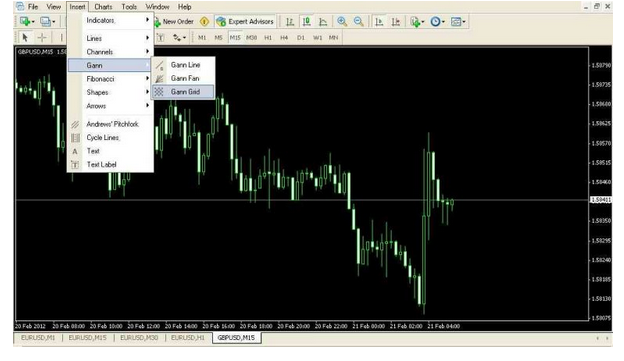Expand the Fibonacci submenu
Screen dimensions: 624x361
coord(110,79)
